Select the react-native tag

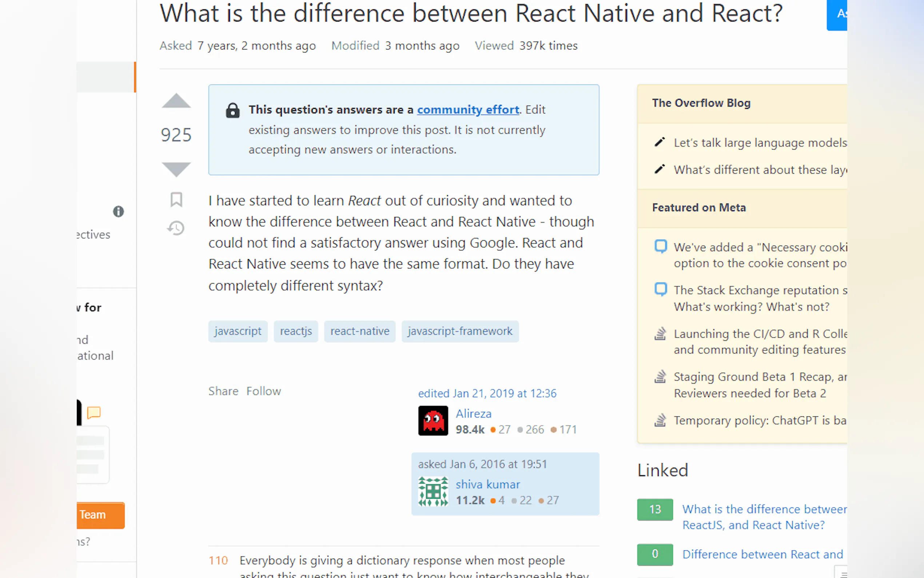click(359, 331)
